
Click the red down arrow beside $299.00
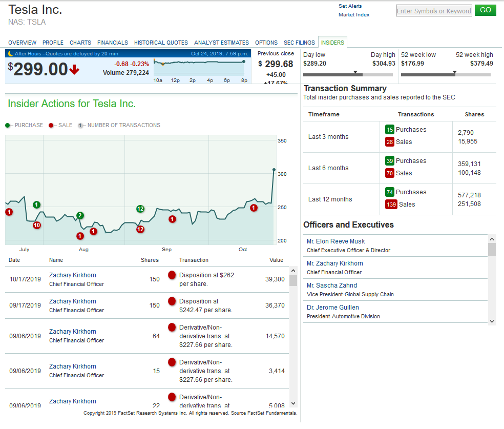74,70
